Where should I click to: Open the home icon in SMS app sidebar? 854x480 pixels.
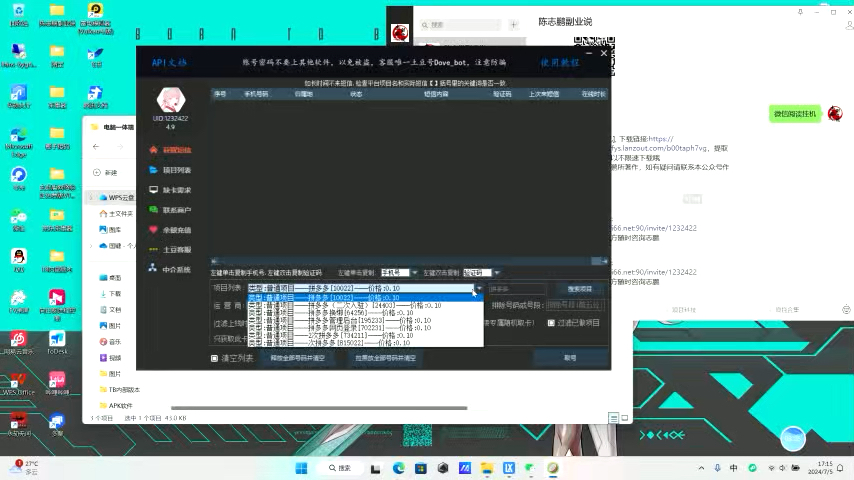[x=154, y=150]
